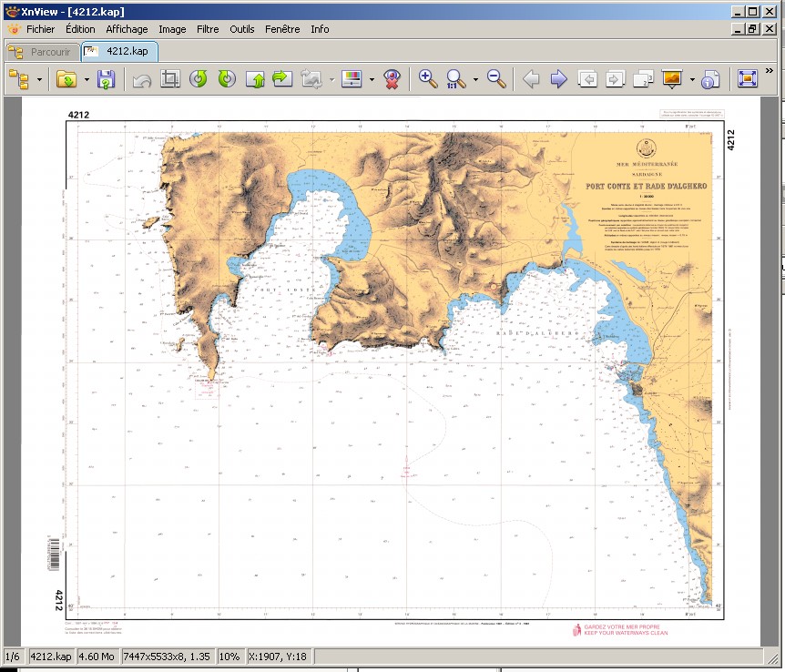Go to the previous file arrow
Viewport: 785px width, 672px height.
(x=531, y=79)
